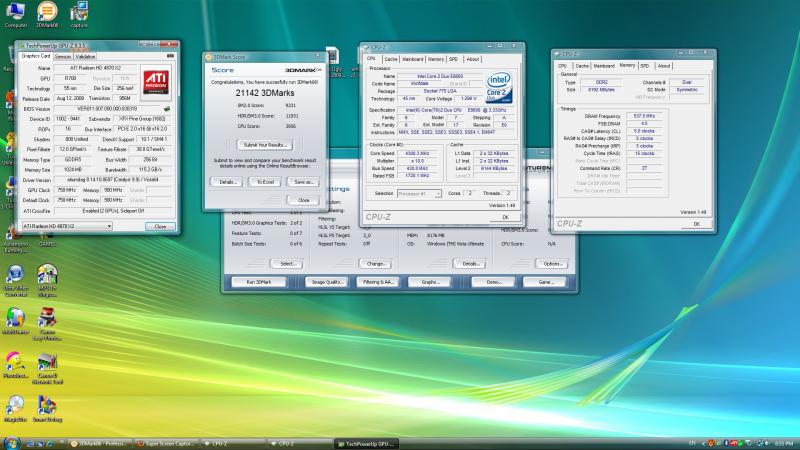Switch to the Validation tab in GPU-Z
800x450 pixels.
click(x=85, y=57)
